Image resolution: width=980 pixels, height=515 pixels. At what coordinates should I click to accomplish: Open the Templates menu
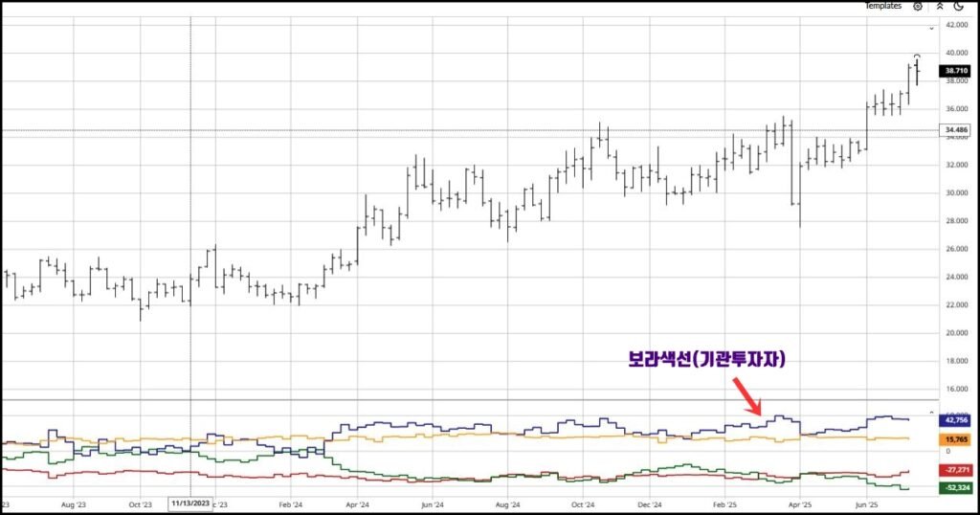[x=883, y=6]
